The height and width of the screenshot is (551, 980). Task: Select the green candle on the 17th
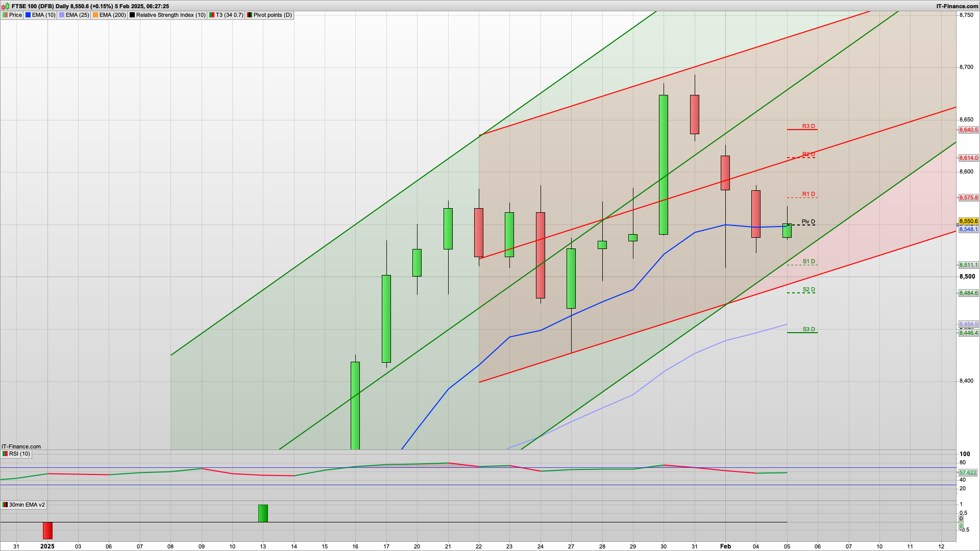(386, 319)
